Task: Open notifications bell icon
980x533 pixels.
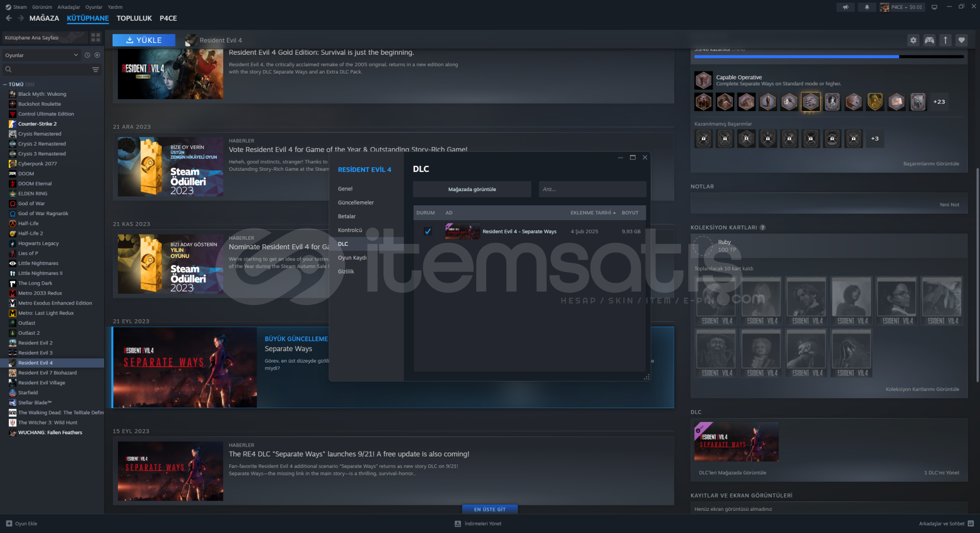Action: pos(867,7)
